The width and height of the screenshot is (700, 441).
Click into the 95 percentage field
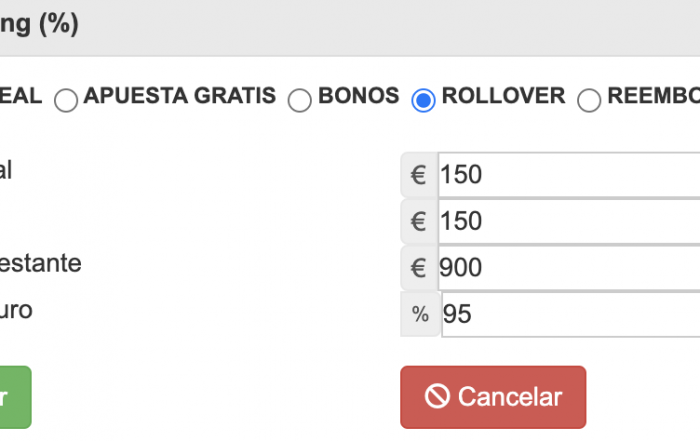tap(570, 314)
